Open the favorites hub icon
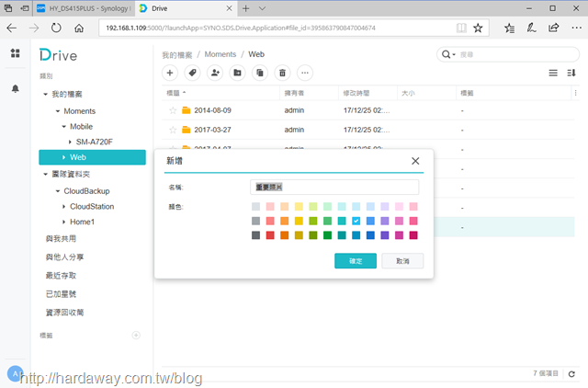 click(x=509, y=28)
